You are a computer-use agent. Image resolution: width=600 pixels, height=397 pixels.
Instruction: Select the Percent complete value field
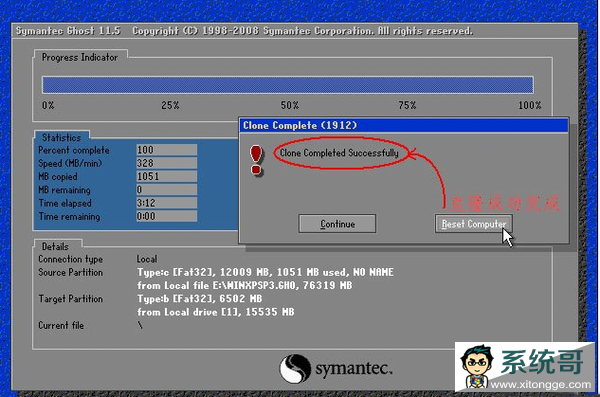click(167, 150)
